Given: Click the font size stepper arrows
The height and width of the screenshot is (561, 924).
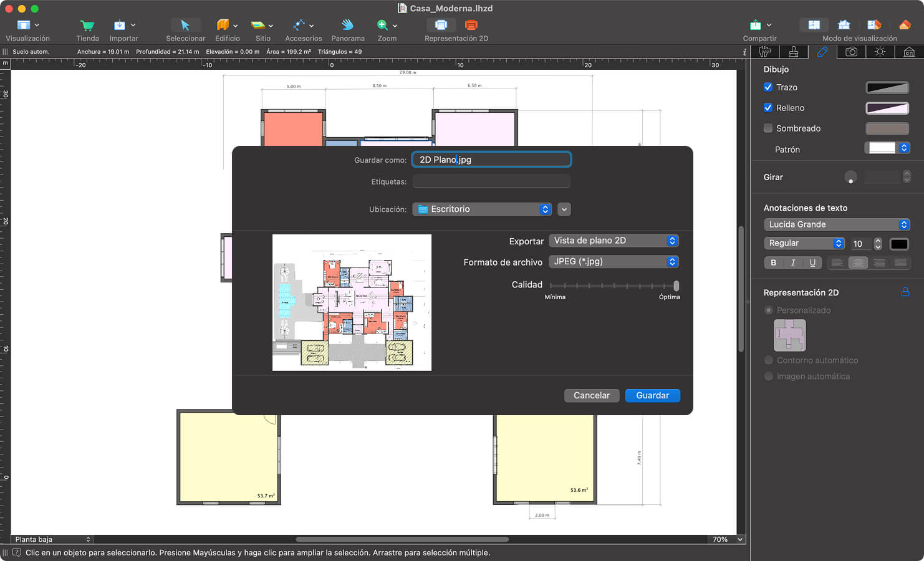Looking at the screenshot, I should tap(878, 244).
